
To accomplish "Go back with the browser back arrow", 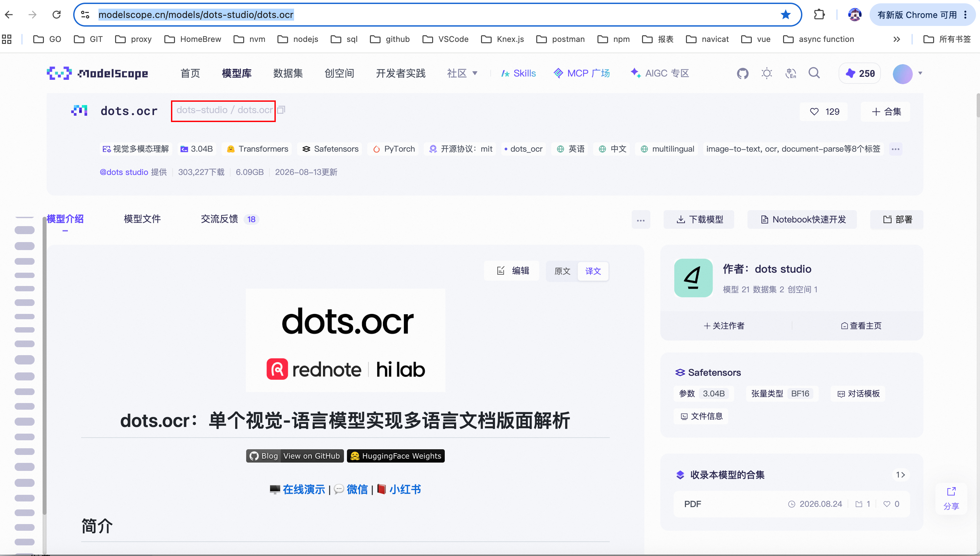I will pyautogui.click(x=9, y=15).
